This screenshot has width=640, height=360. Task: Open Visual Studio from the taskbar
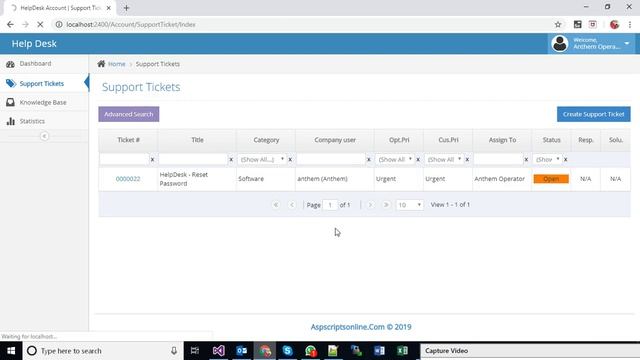point(218,351)
